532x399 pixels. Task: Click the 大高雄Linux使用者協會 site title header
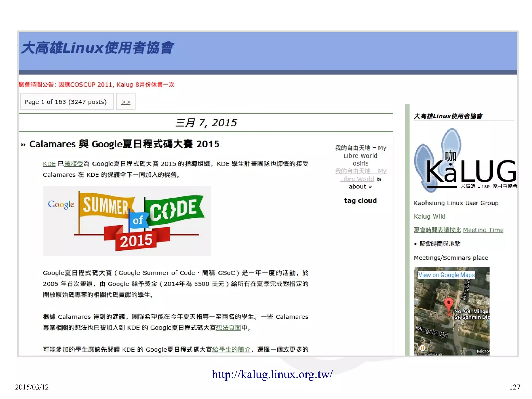point(97,48)
